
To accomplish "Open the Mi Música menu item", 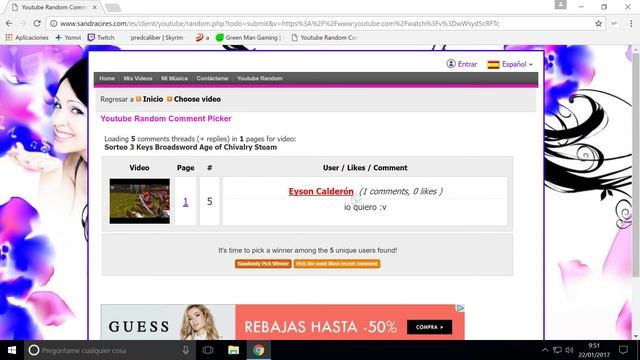I will (x=174, y=78).
